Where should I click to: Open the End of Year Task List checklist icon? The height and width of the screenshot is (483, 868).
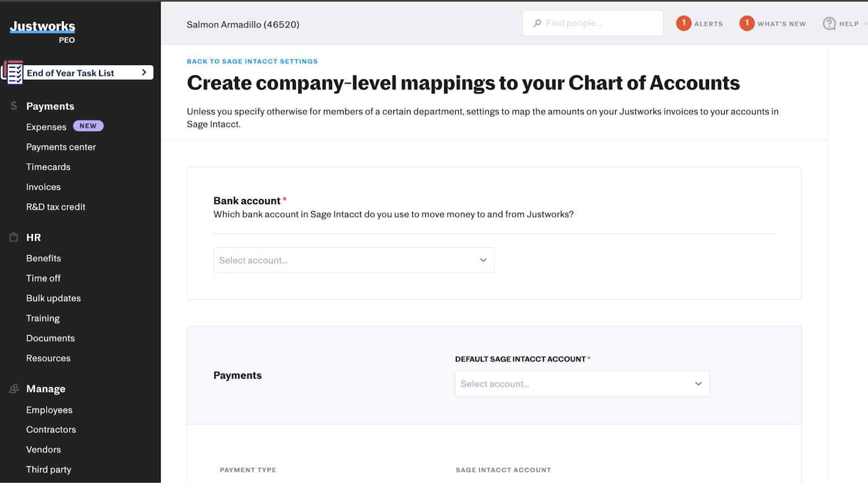pyautogui.click(x=12, y=73)
